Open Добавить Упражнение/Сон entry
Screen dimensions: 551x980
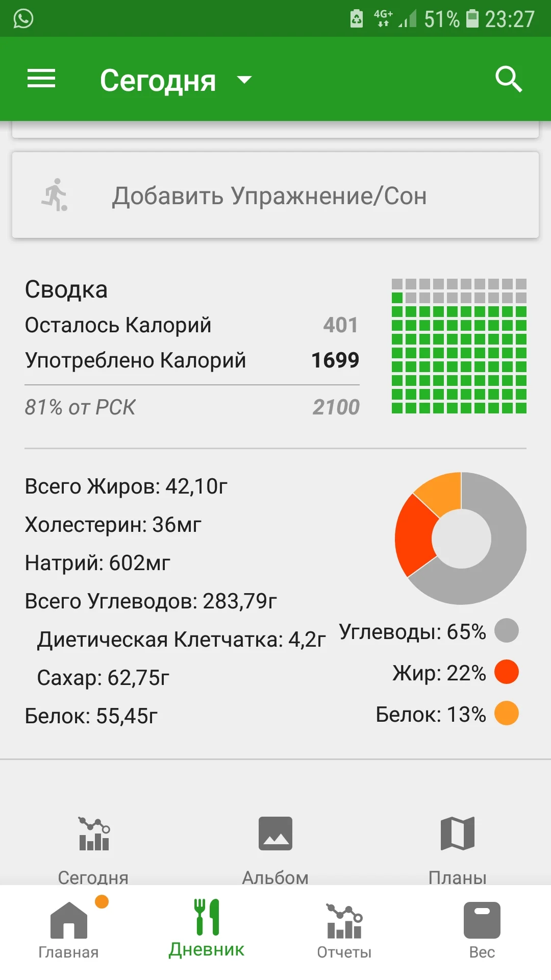[x=269, y=196]
